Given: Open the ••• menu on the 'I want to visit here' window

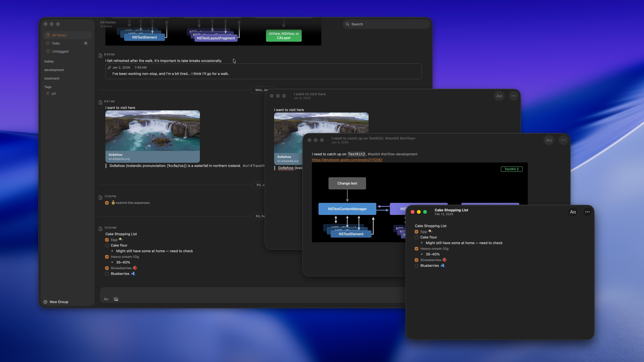Looking at the screenshot, I should click(x=513, y=96).
